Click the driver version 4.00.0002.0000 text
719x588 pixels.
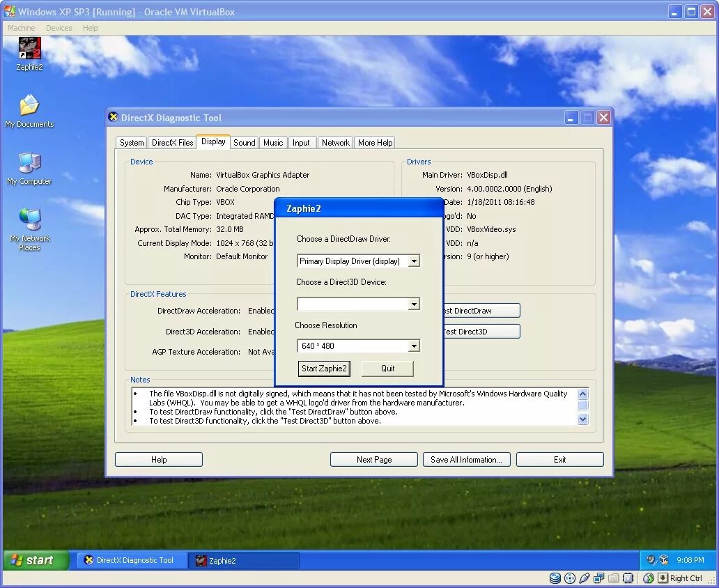(x=509, y=189)
